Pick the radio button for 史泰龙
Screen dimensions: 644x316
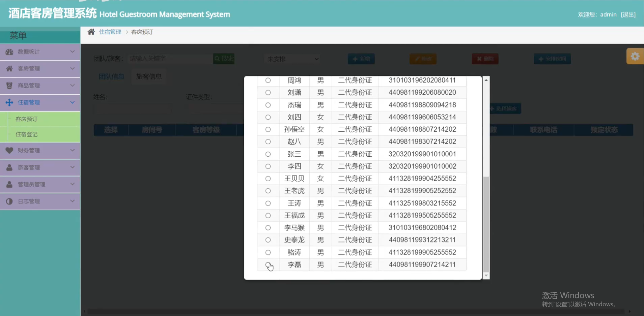pos(268,240)
